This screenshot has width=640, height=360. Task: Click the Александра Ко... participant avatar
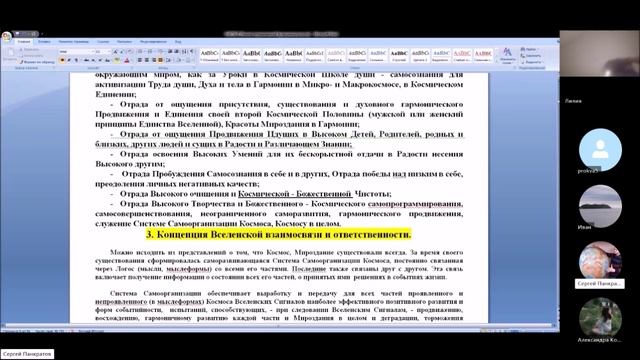point(600,318)
